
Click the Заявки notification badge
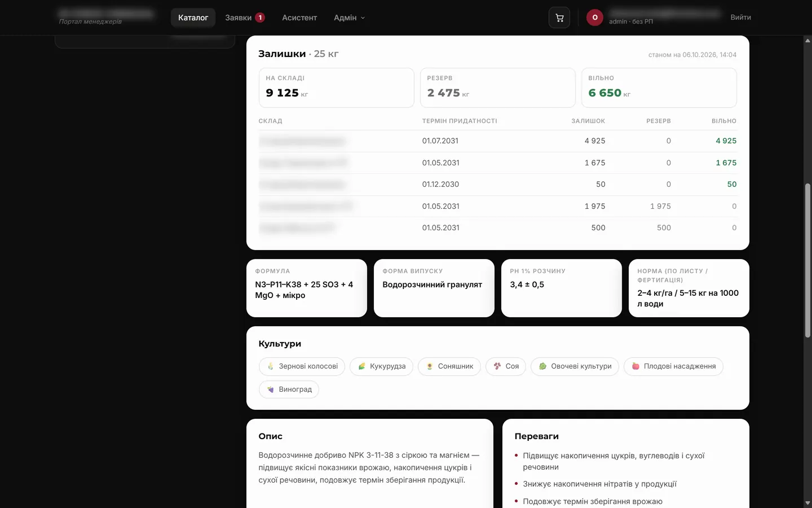(260, 17)
